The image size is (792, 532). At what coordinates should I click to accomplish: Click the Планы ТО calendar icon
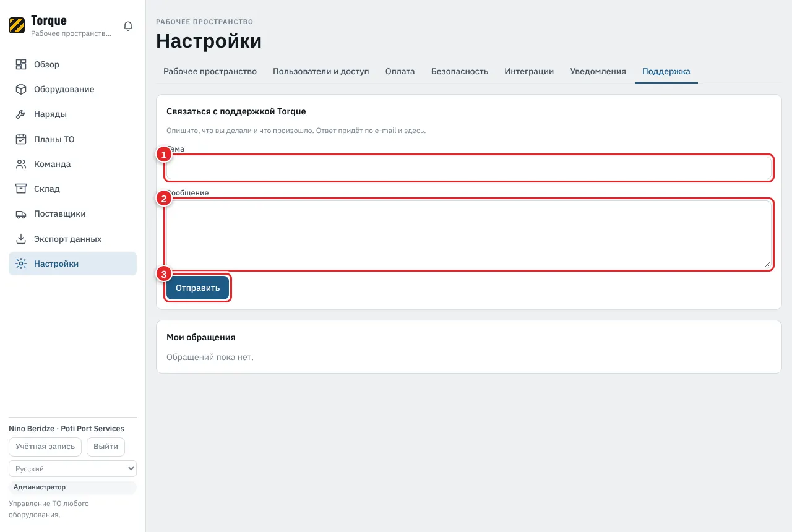(x=21, y=139)
